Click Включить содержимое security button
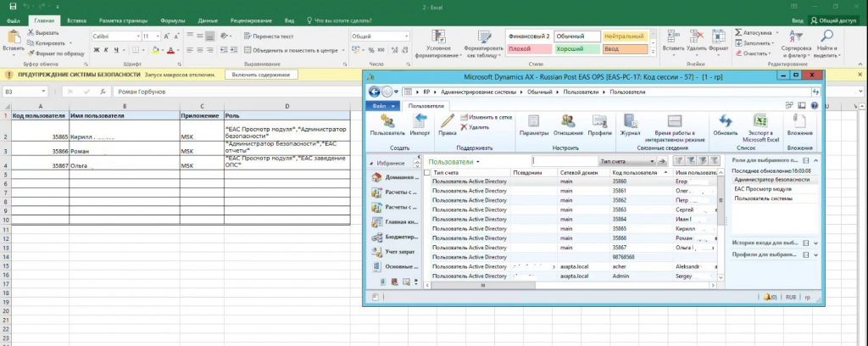 pos(261,74)
